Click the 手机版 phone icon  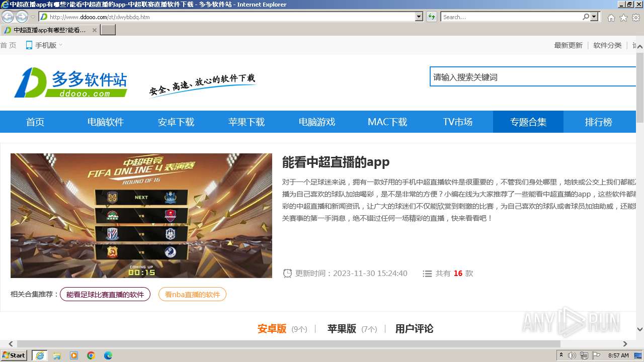(29, 45)
